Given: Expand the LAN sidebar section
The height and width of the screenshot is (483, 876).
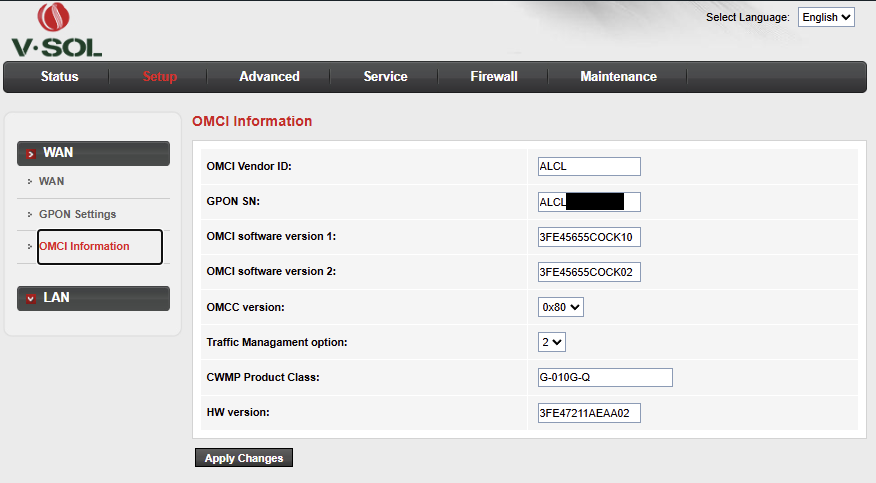Looking at the screenshot, I should click(93, 298).
